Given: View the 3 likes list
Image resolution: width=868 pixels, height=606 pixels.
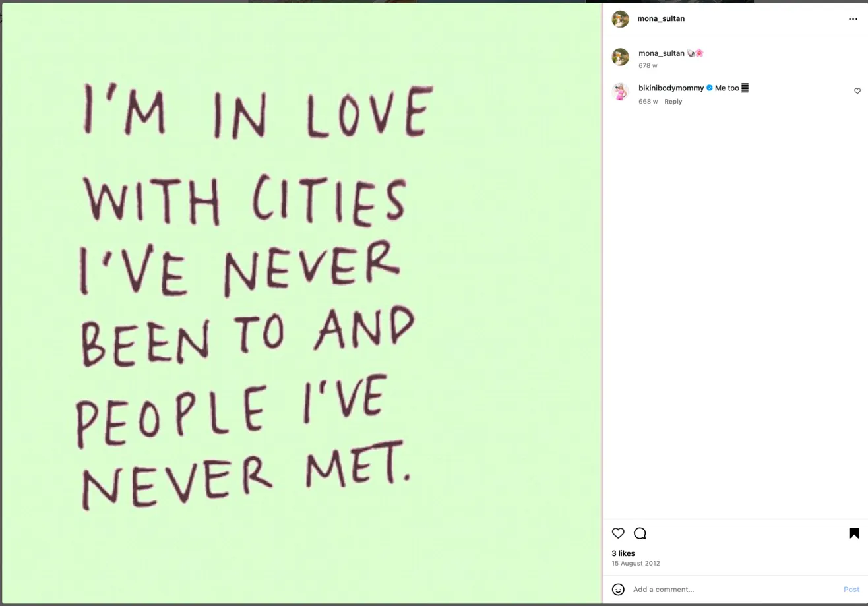Looking at the screenshot, I should click(x=623, y=553).
